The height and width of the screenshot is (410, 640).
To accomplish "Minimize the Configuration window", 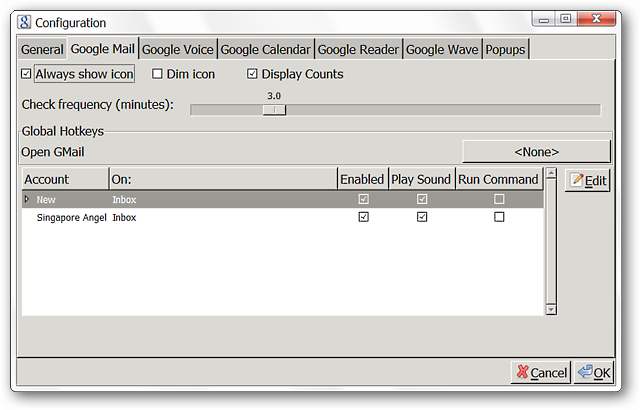I will click(x=544, y=20).
